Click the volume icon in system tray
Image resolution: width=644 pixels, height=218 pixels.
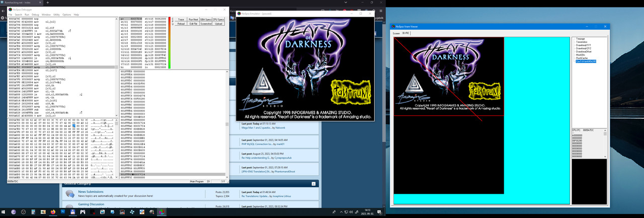click(x=351, y=212)
